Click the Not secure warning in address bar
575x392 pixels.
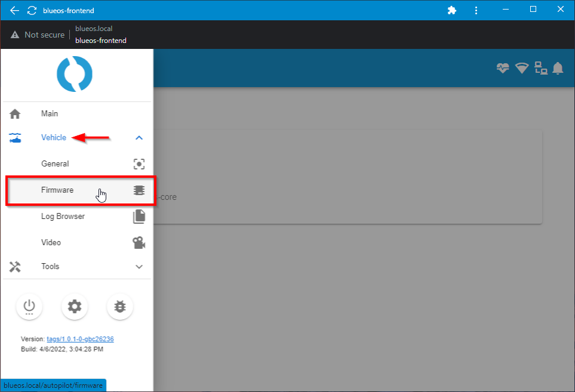[37, 34]
